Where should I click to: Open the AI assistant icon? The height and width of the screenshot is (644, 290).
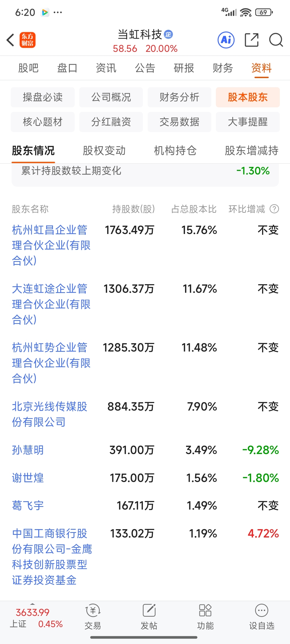pyautogui.click(x=226, y=40)
